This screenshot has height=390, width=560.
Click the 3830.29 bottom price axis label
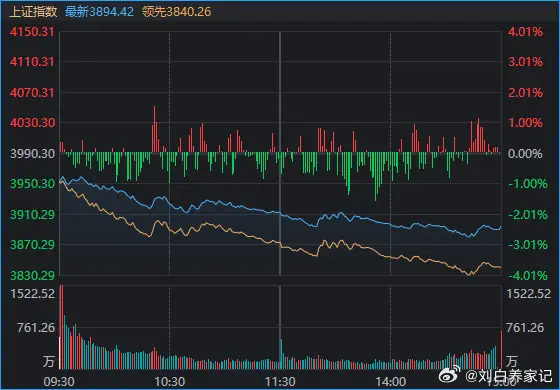pyautogui.click(x=32, y=275)
